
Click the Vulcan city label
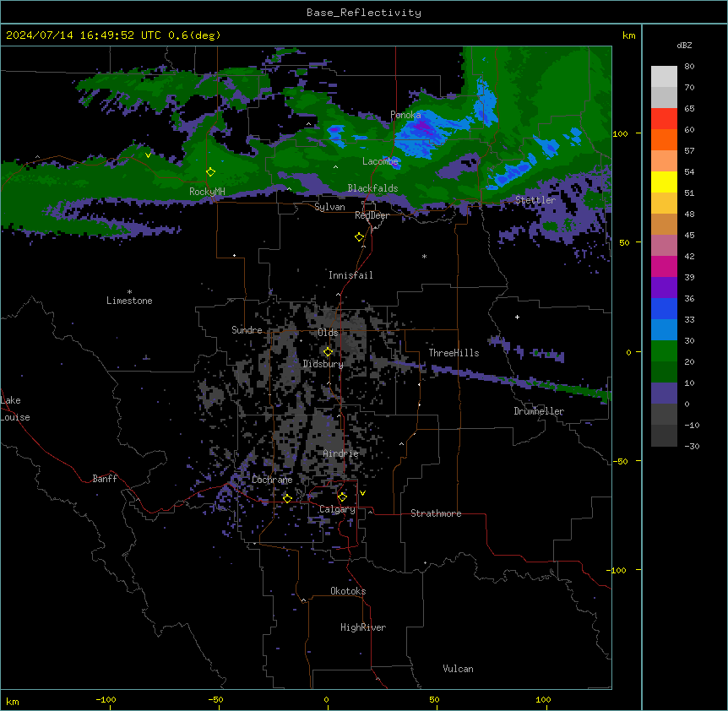pyautogui.click(x=458, y=669)
